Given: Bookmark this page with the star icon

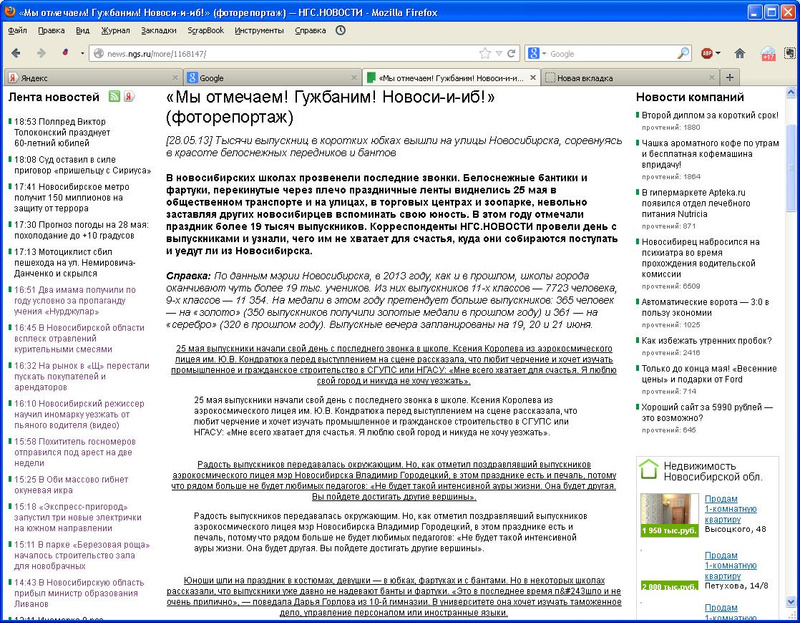Looking at the screenshot, I should [x=485, y=53].
